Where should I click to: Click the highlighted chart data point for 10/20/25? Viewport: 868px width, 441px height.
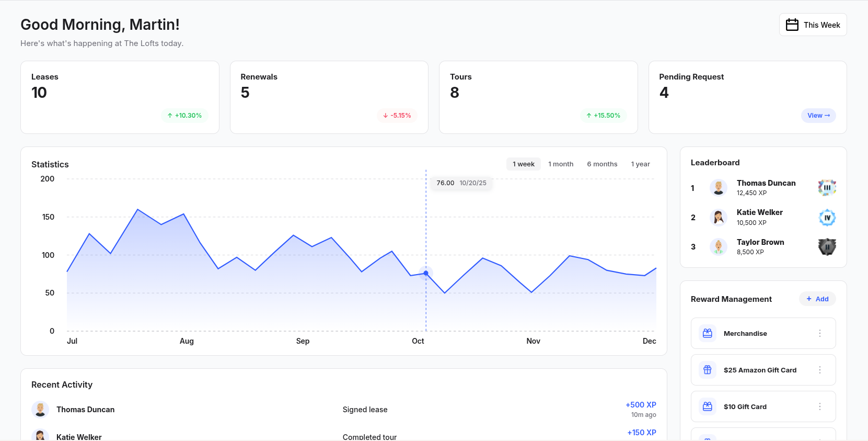[426, 273]
